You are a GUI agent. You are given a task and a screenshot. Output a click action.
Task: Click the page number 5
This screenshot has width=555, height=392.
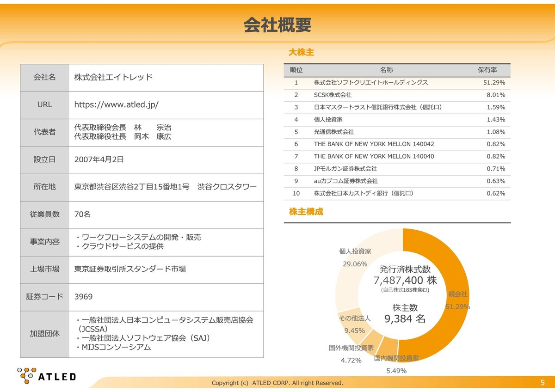pyautogui.click(x=542, y=383)
